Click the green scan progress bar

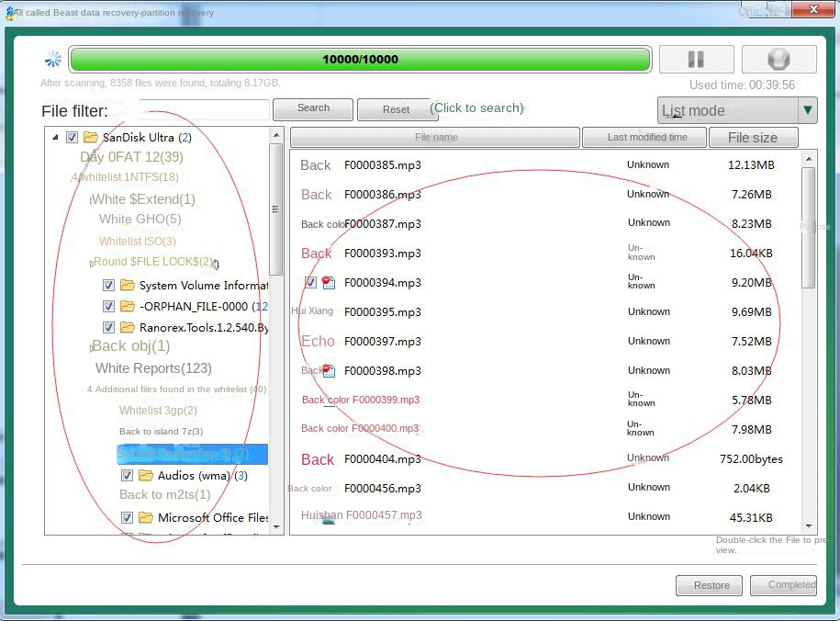pos(361,58)
